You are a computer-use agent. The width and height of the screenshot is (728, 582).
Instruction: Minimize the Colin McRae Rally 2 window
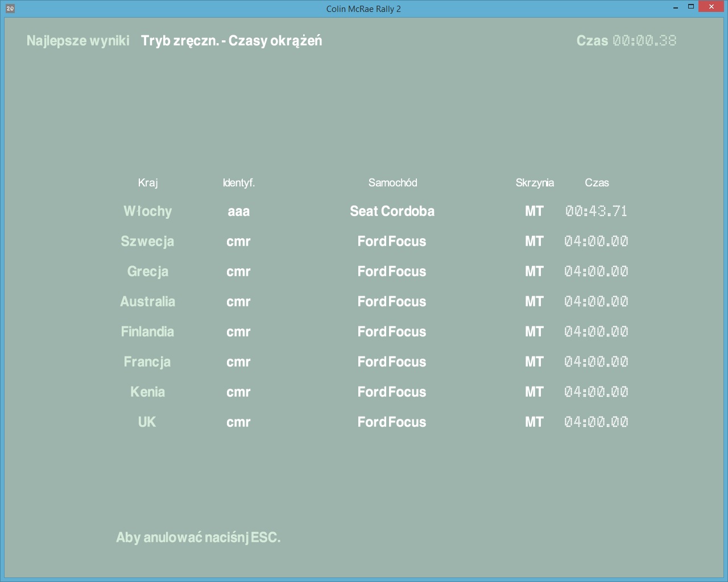pos(675,7)
